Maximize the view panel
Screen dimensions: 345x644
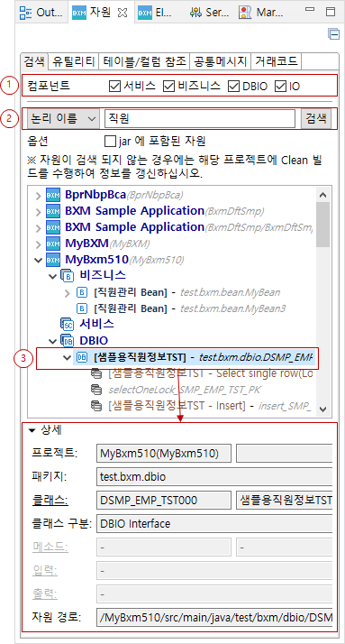[x=331, y=12]
